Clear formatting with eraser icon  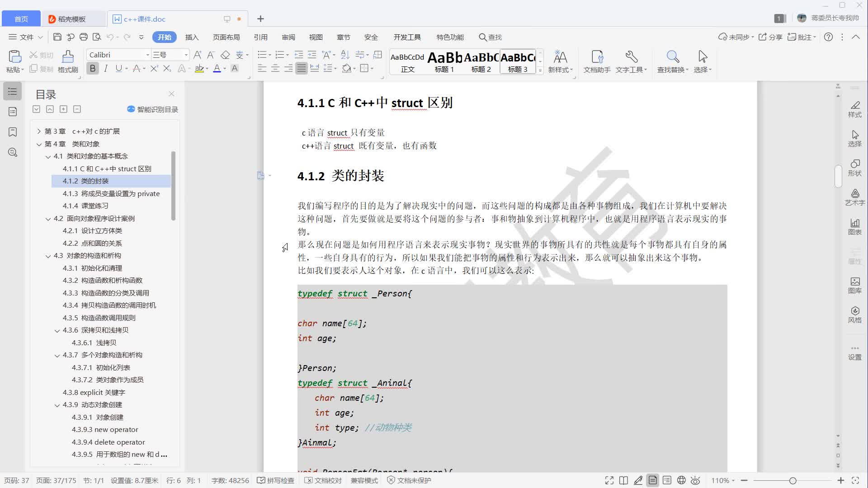click(225, 55)
